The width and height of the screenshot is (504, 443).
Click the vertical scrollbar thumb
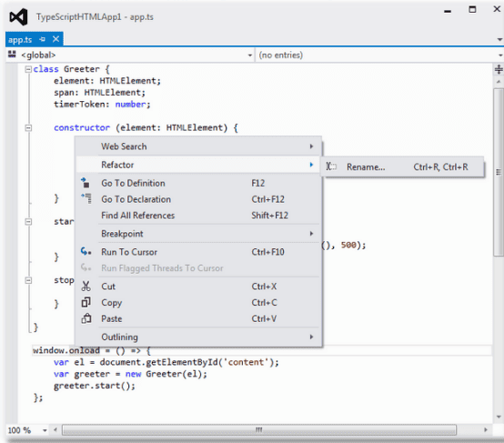click(499, 172)
